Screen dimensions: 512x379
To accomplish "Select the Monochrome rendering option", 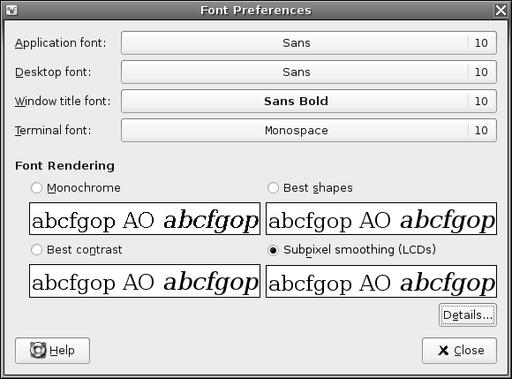I will (x=36, y=188).
